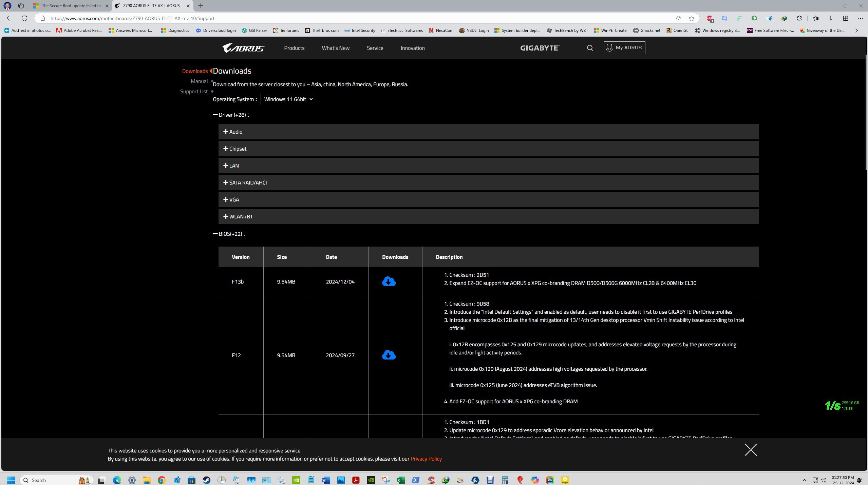This screenshot has width=868, height=485.
Task: Open Excel from the taskbar
Action: 400,480
